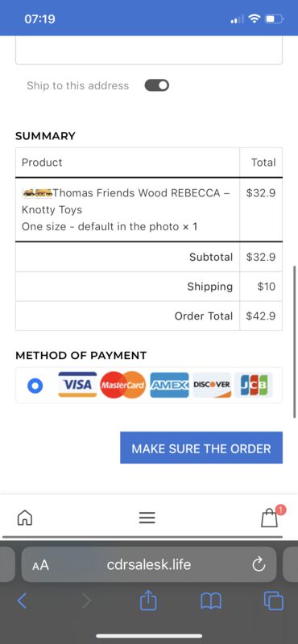Open Safari bookmarks book icon
The image size is (298, 644).
[211, 601]
